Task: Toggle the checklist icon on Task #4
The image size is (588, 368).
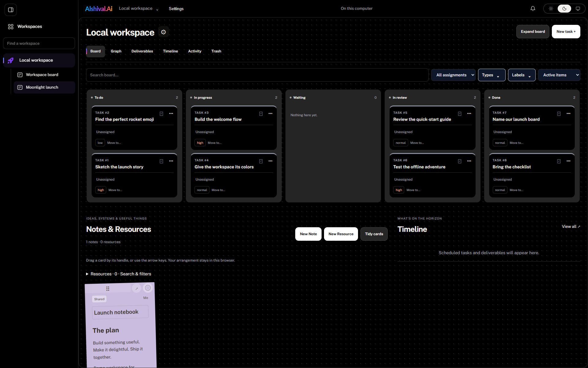Action: [x=261, y=161]
